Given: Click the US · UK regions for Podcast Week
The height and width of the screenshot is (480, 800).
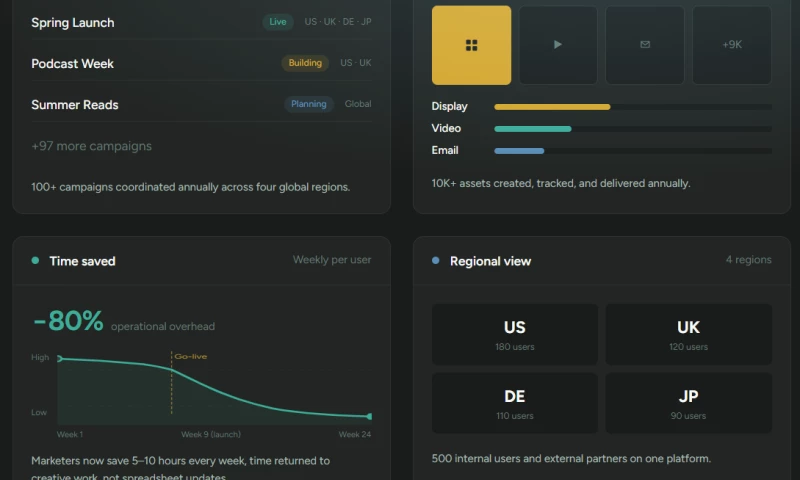Looking at the screenshot, I should [x=356, y=63].
